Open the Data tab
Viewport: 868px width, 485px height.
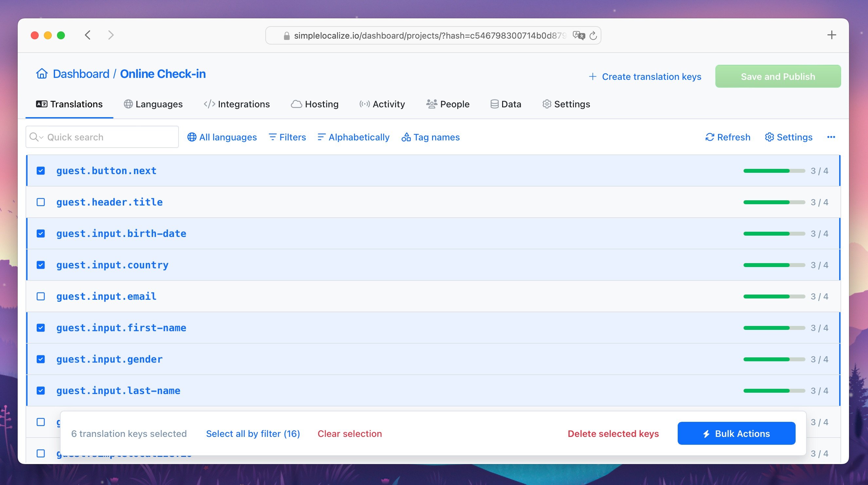coord(506,104)
